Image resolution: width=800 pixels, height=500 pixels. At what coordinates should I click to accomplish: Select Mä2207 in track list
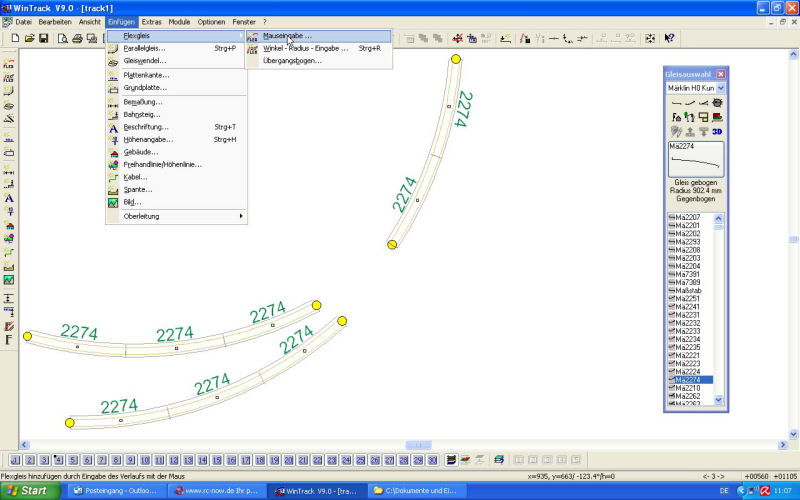coord(688,217)
